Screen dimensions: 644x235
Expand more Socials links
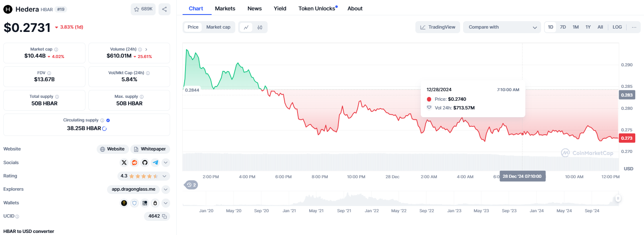coord(166,162)
